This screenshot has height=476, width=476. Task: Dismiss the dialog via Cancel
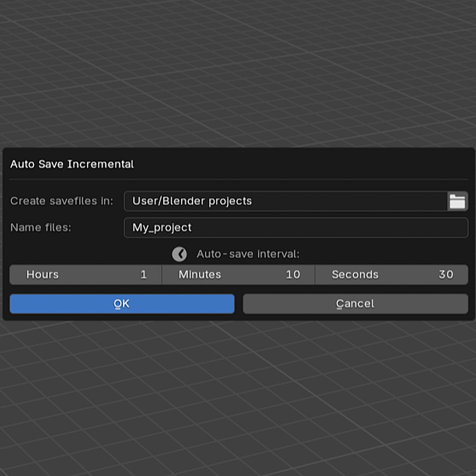tap(355, 303)
